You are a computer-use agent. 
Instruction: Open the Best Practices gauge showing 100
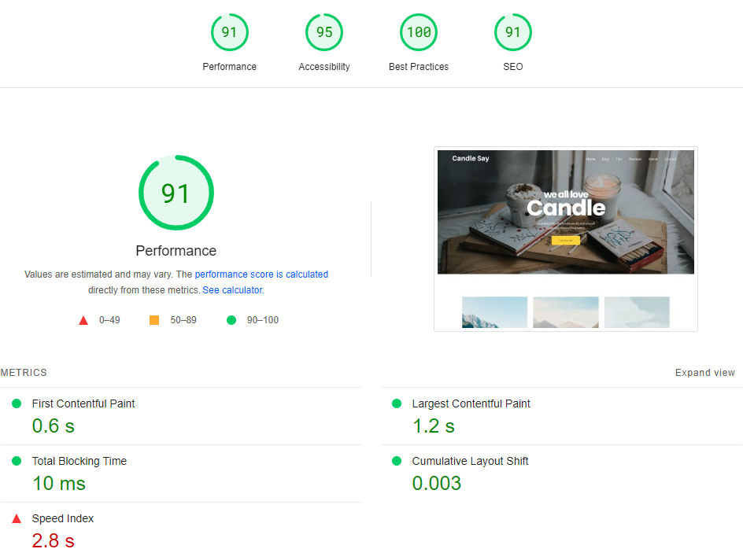[418, 33]
